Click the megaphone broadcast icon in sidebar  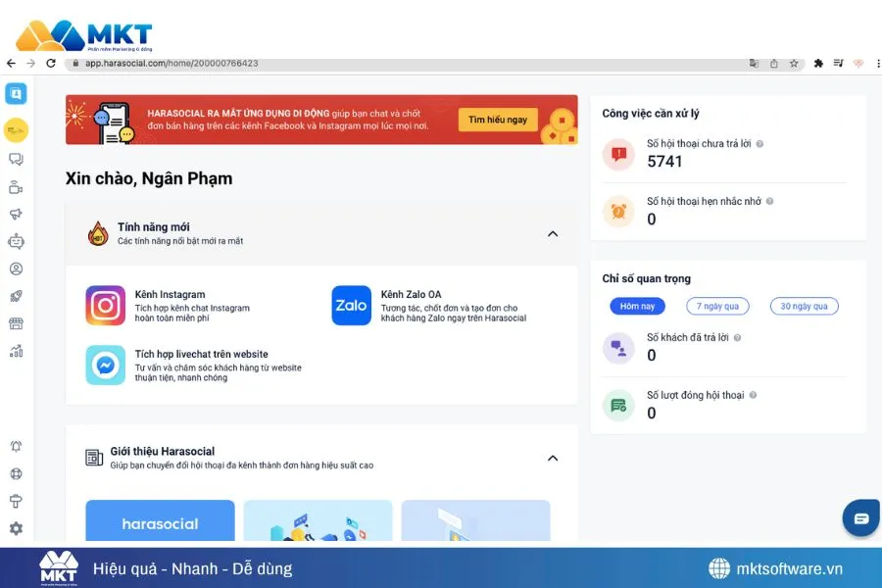(16, 214)
